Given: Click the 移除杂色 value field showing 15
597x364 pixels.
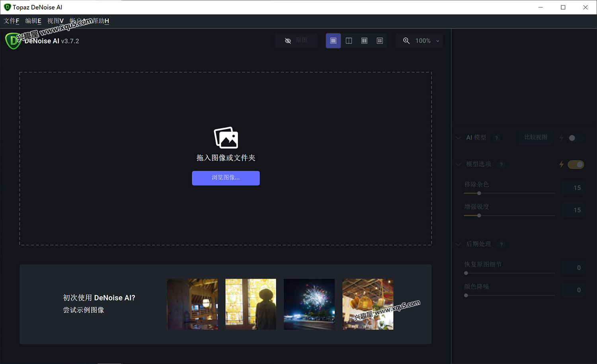Looking at the screenshot, I should 573,188.
